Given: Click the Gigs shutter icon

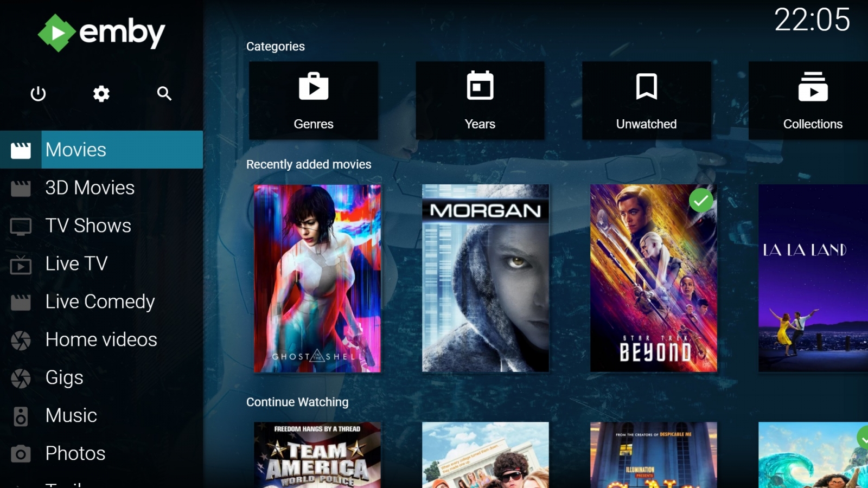Looking at the screenshot, I should click(21, 378).
